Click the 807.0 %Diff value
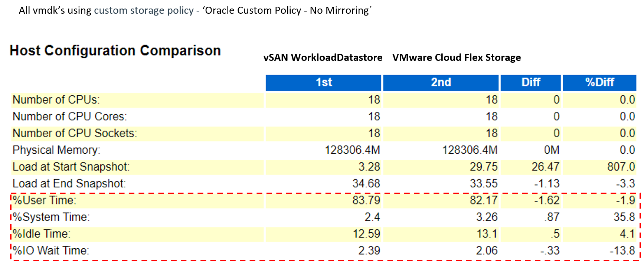The width and height of the screenshot is (644, 265). tap(621, 167)
